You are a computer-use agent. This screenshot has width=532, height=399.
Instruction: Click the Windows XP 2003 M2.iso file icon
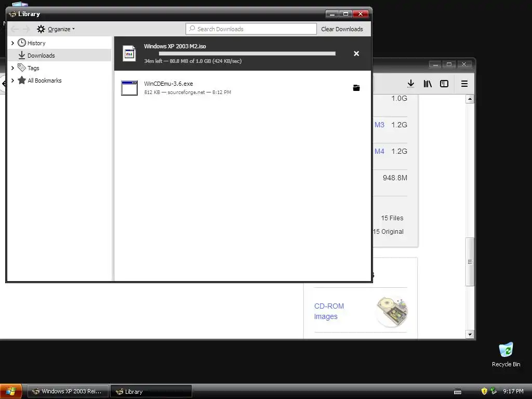pos(129,54)
